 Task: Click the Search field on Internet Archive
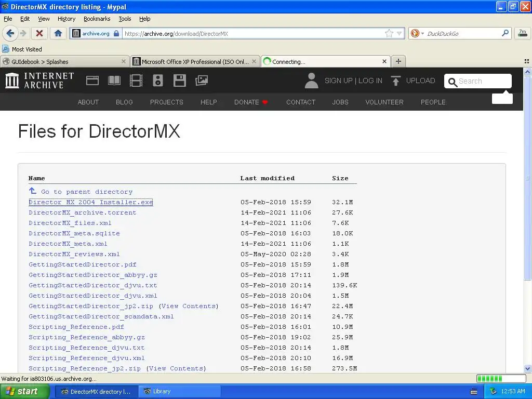coord(478,81)
